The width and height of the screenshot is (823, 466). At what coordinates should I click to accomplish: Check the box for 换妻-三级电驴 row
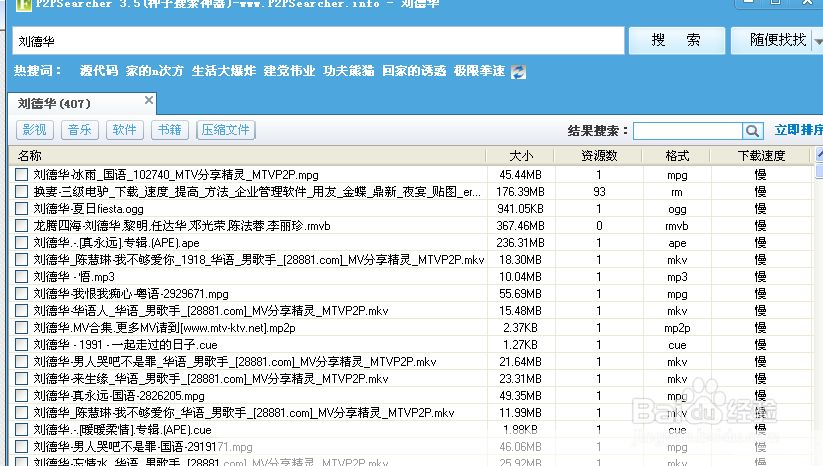point(22,192)
